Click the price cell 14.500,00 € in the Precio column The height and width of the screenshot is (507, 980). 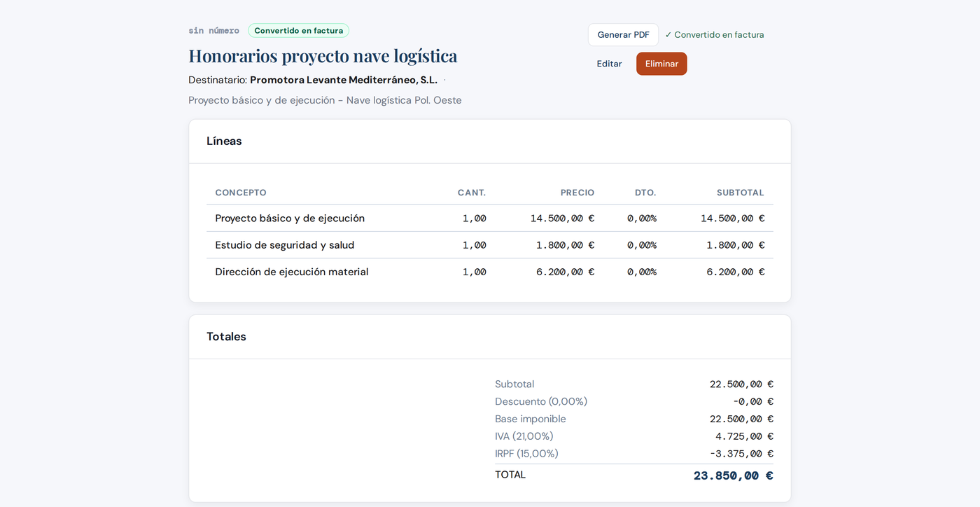point(562,218)
